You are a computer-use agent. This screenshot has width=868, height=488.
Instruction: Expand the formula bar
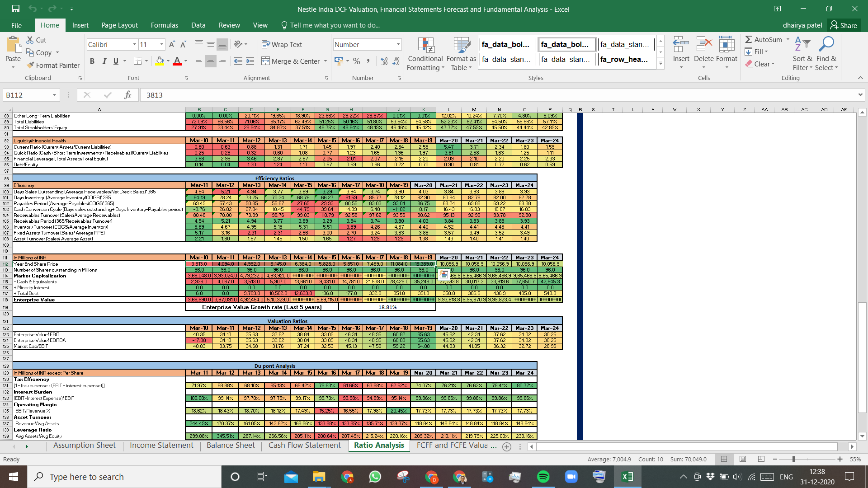pyautogui.click(x=860, y=95)
